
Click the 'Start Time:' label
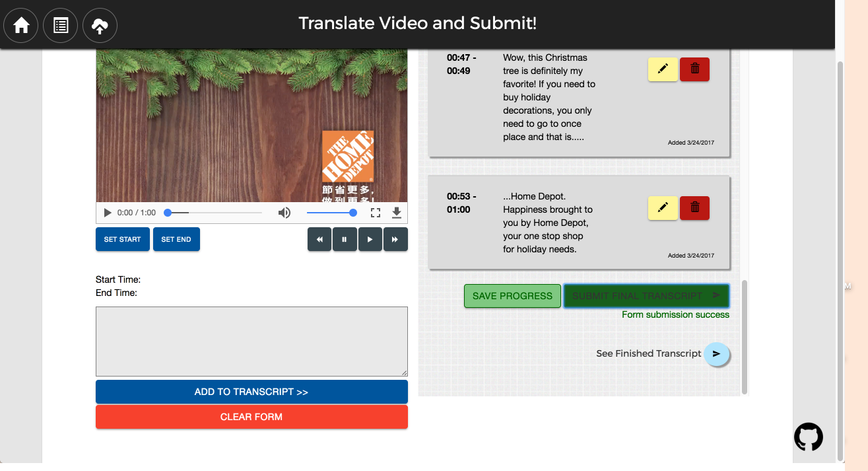118,280
